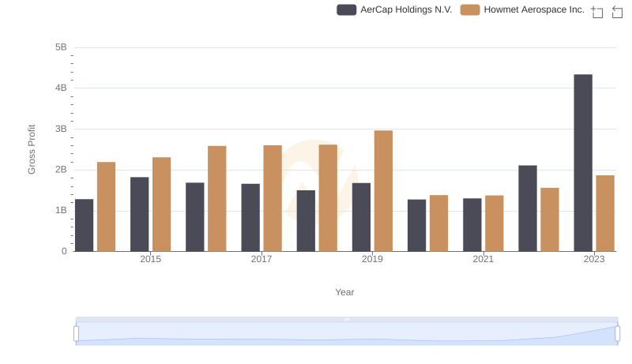The image size is (632, 364).
Task: Toggle Howmet Aerospace Inc. legend swatch
Action: click(x=470, y=9)
